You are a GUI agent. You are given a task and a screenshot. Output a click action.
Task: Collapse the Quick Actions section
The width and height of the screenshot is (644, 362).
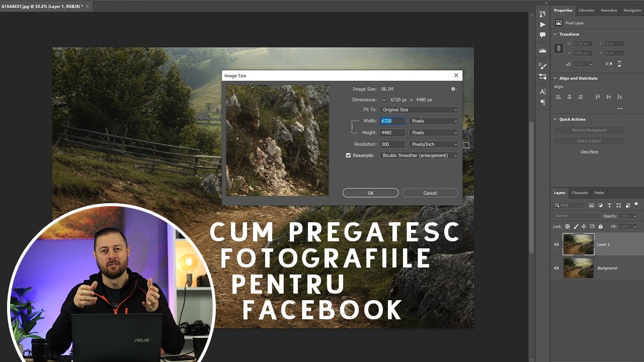click(x=555, y=119)
